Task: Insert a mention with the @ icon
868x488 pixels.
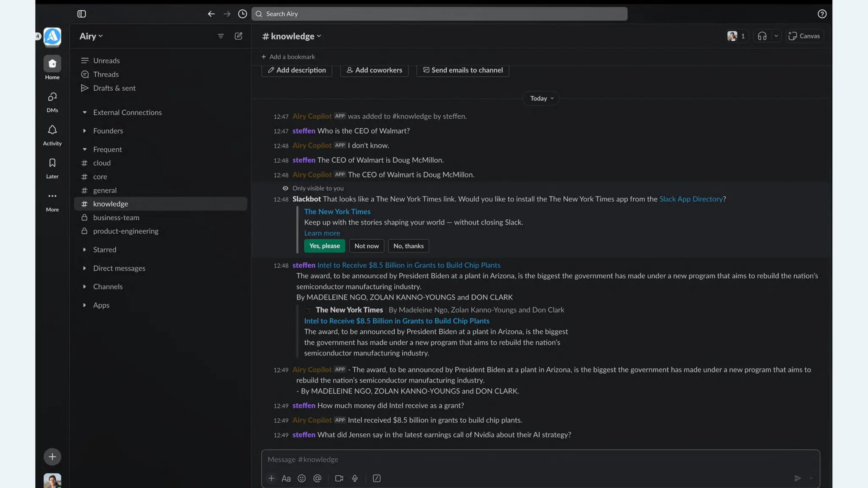Action: point(317,478)
